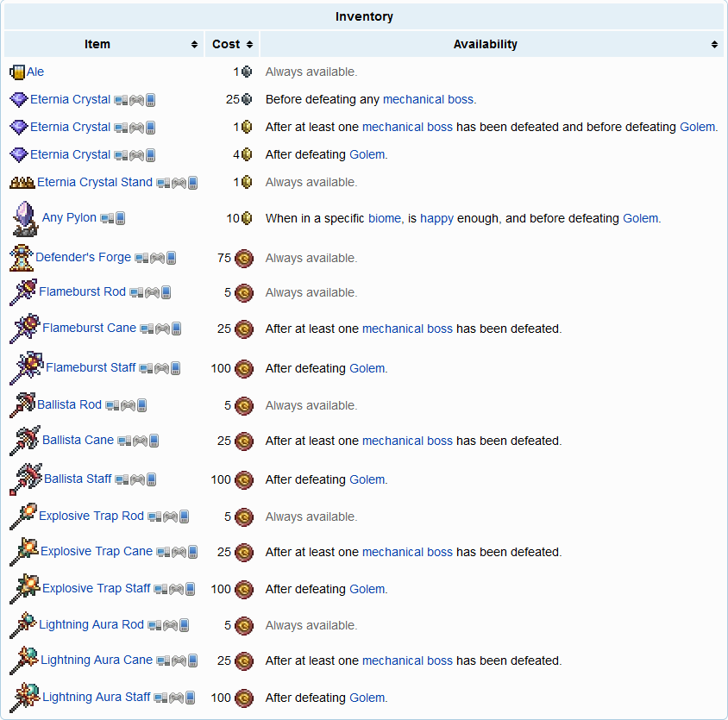Open the Lightning Aura Cane link
This screenshot has height=720, width=728.
pyautogui.click(x=97, y=661)
